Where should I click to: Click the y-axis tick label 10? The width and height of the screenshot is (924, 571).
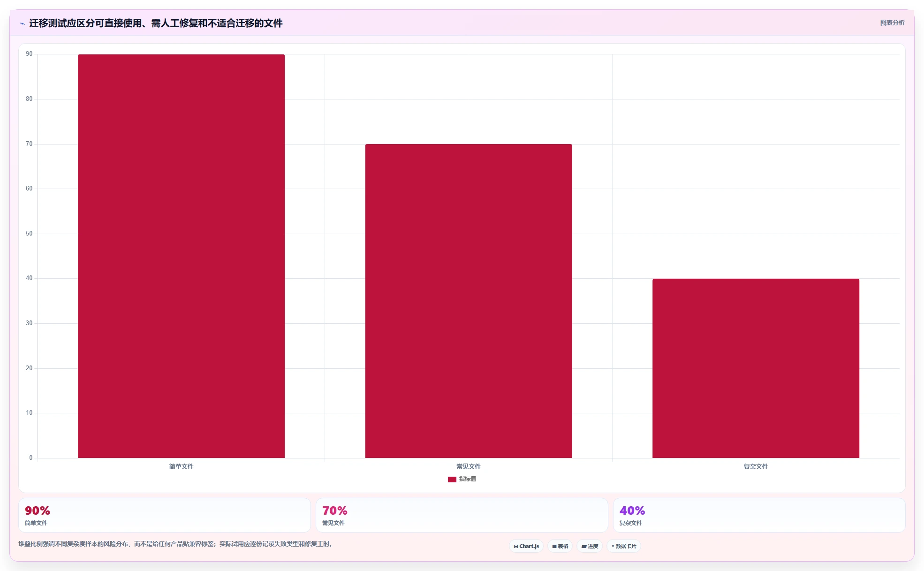pos(29,413)
